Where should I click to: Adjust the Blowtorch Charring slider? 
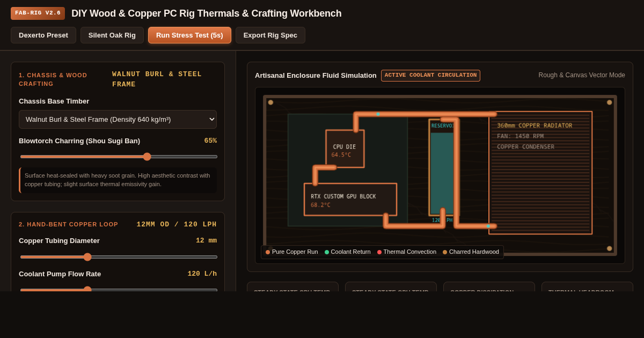(x=119, y=157)
